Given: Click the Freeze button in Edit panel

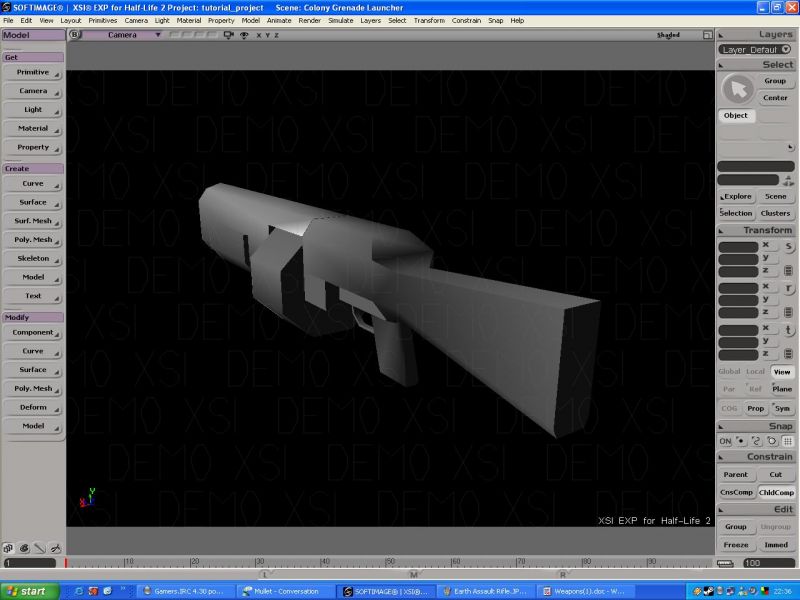Looking at the screenshot, I should 735,545.
